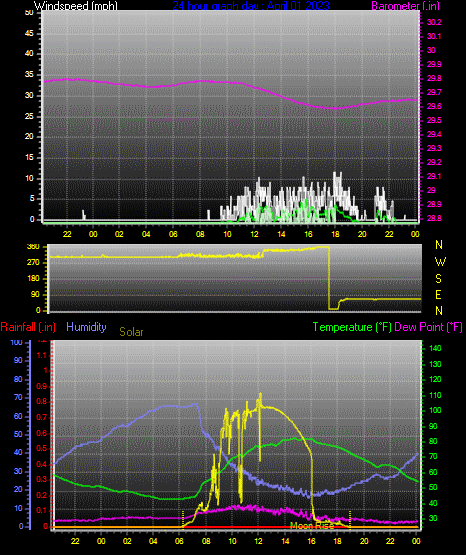Click the 30.2 value on barometer axis
This screenshot has height=555, width=466.
click(434, 22)
